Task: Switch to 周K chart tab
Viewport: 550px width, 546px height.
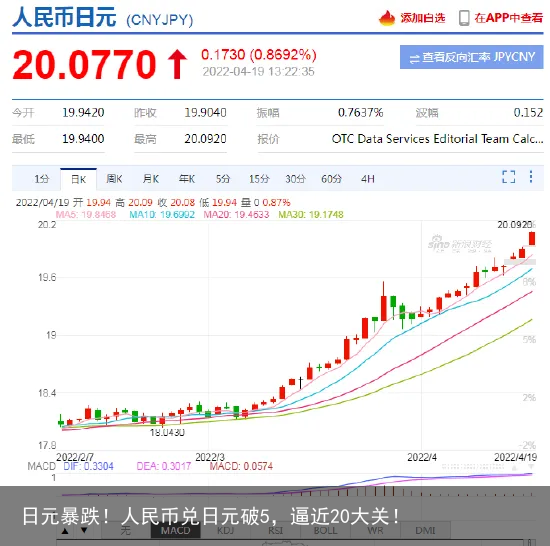Action: [114, 179]
